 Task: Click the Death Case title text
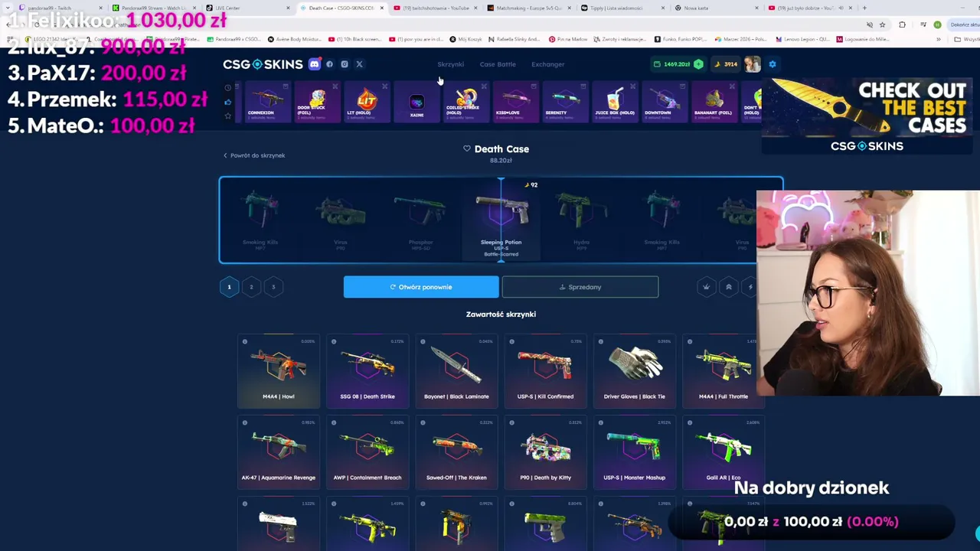pyautogui.click(x=501, y=149)
